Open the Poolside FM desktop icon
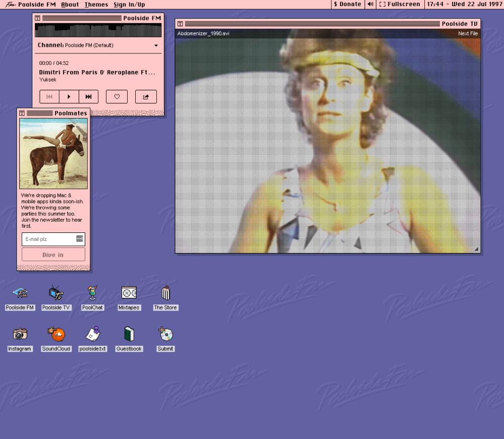Image resolution: width=504 pixels, height=439 pixels. [x=20, y=293]
